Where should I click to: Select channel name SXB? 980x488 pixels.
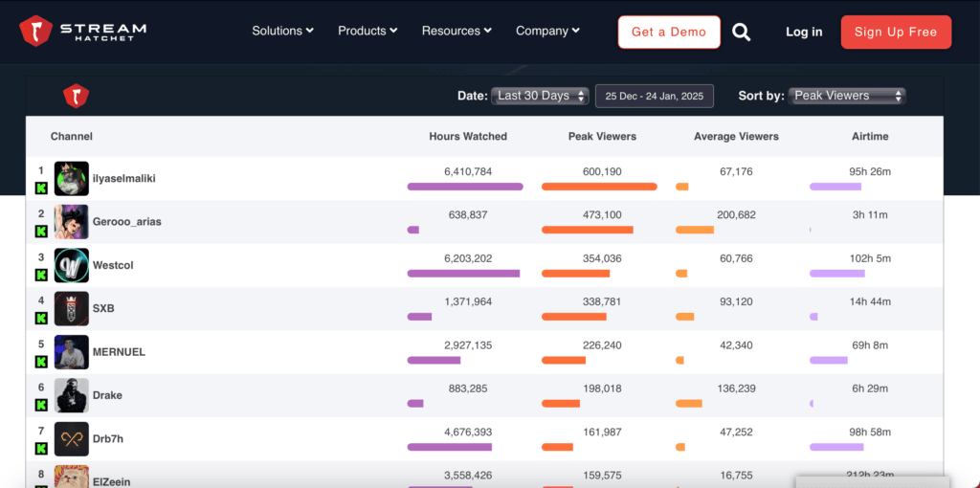103,308
